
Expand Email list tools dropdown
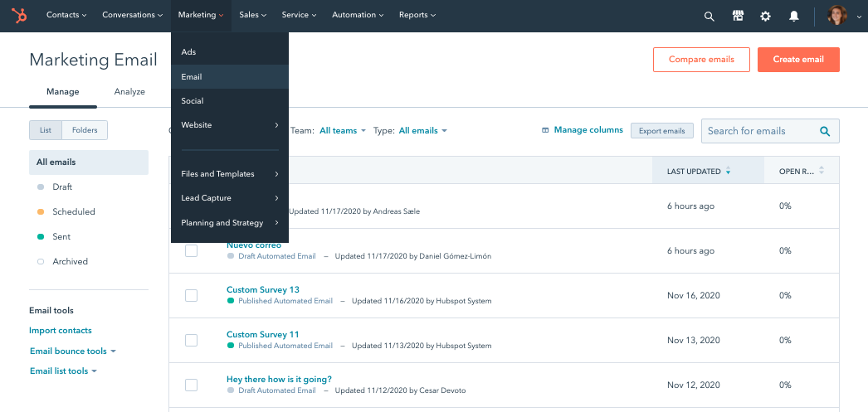pyautogui.click(x=63, y=371)
